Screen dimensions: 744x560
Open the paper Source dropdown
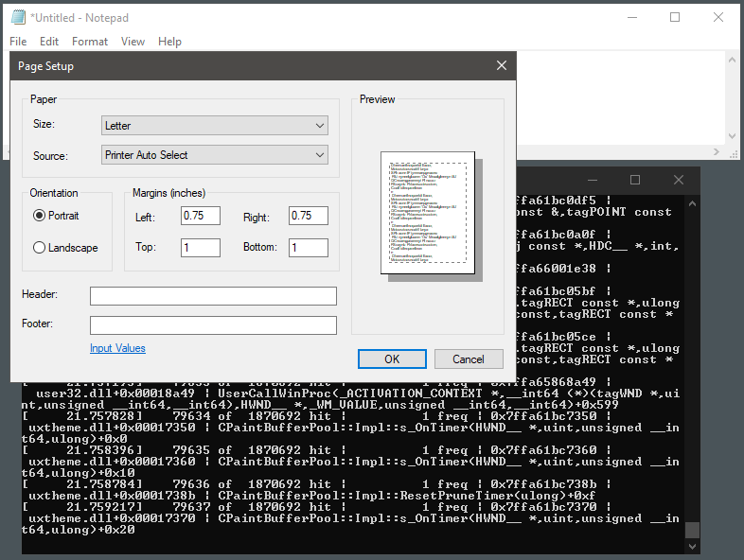[x=215, y=155]
